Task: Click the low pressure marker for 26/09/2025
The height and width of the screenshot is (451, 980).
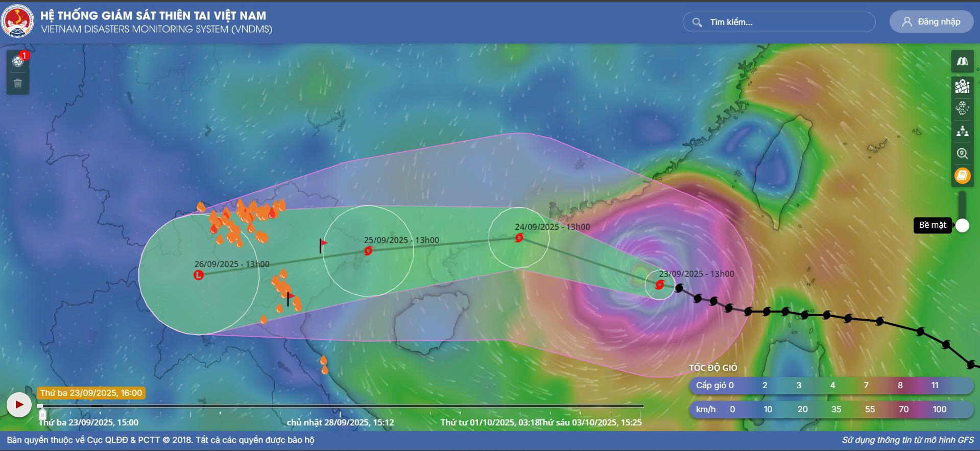Action: 199,275
